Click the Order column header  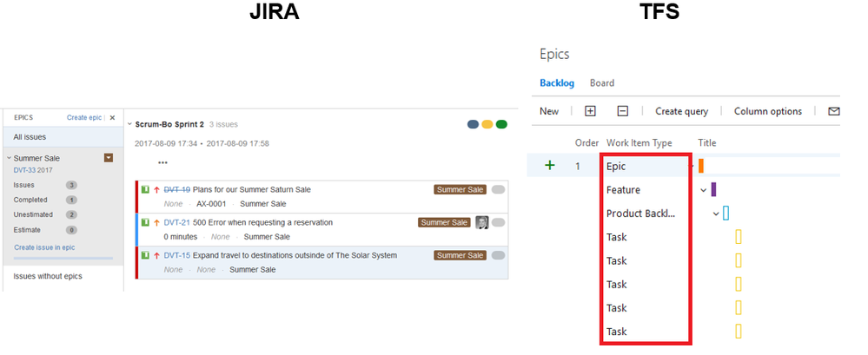586,142
